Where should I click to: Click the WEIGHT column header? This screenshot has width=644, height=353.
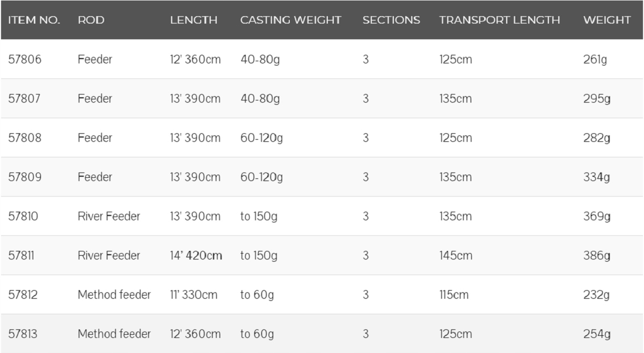(x=606, y=20)
